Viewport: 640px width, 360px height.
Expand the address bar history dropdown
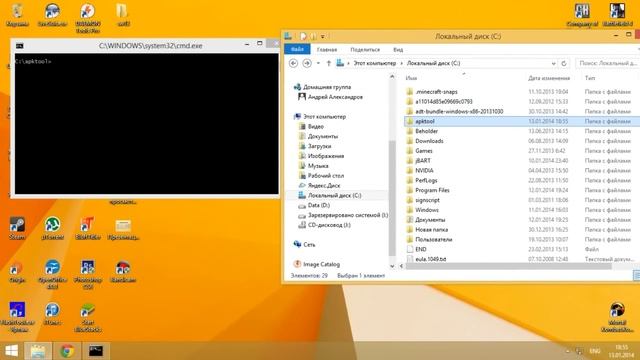(553, 64)
